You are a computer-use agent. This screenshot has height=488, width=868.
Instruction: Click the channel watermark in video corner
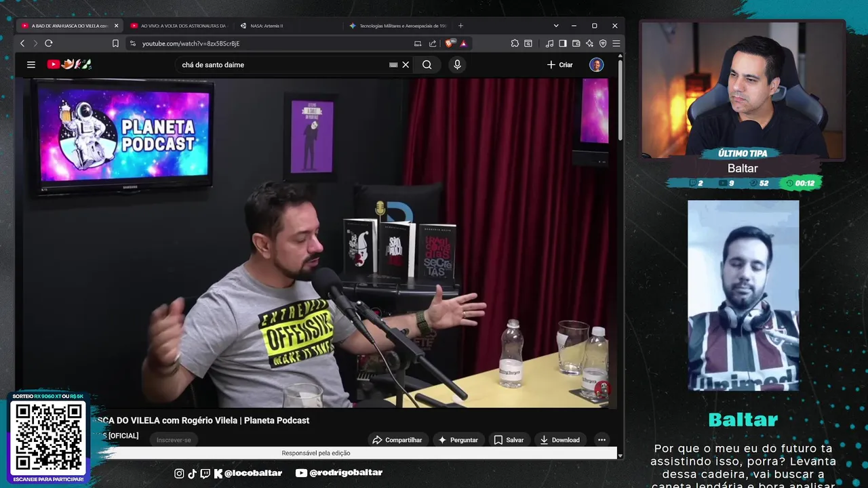(x=601, y=390)
